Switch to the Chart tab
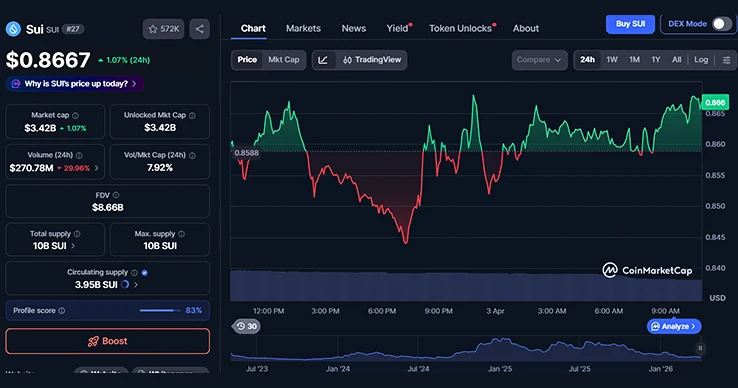Image resolution: width=738 pixels, height=388 pixels. [x=253, y=29]
